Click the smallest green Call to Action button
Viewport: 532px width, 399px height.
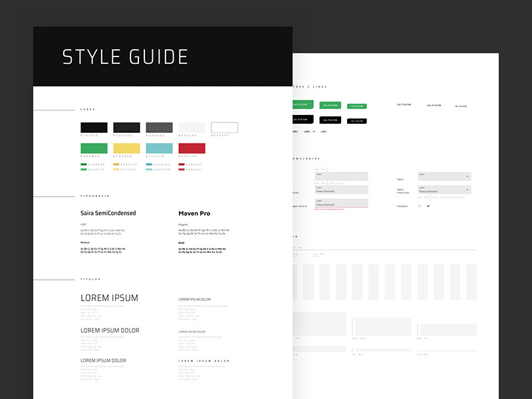(x=356, y=106)
